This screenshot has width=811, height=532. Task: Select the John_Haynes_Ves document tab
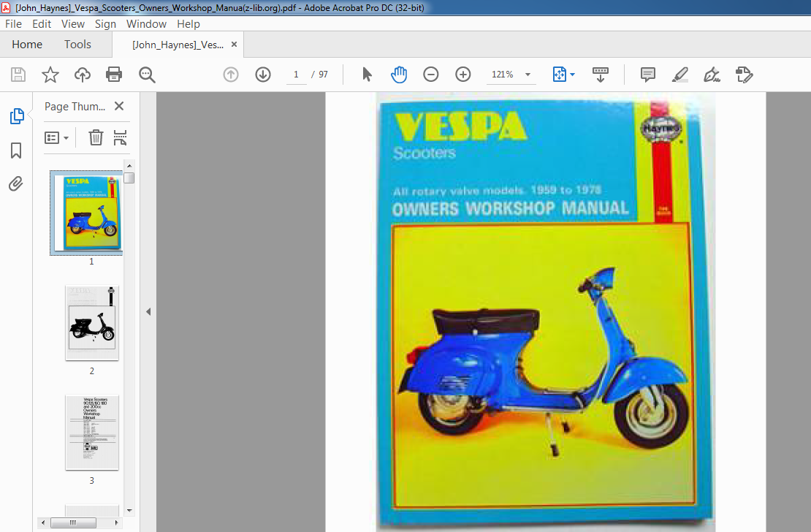tap(178, 45)
